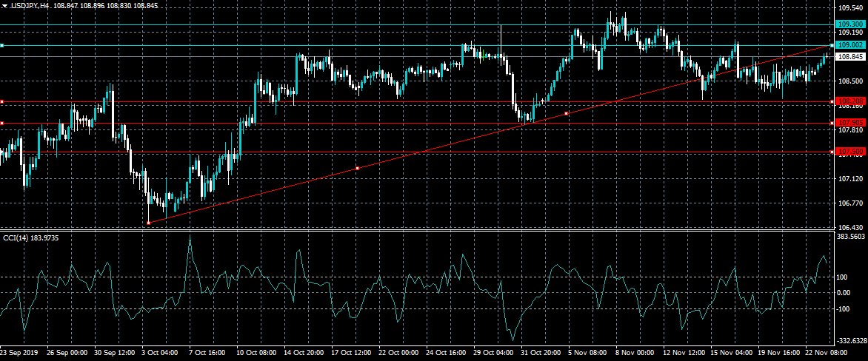This screenshot has height=361, width=868.
Task: Click the trendline start anchor near 3 Oct low
Action: (x=148, y=223)
